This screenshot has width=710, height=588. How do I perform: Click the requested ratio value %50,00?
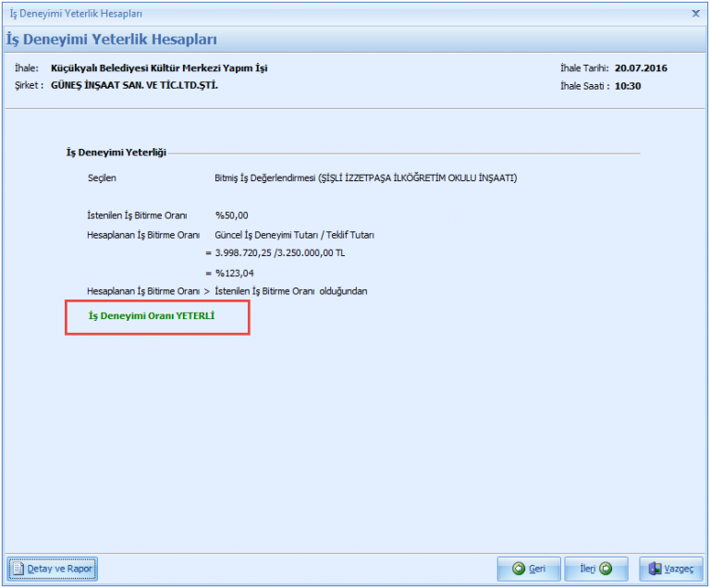[x=231, y=215]
